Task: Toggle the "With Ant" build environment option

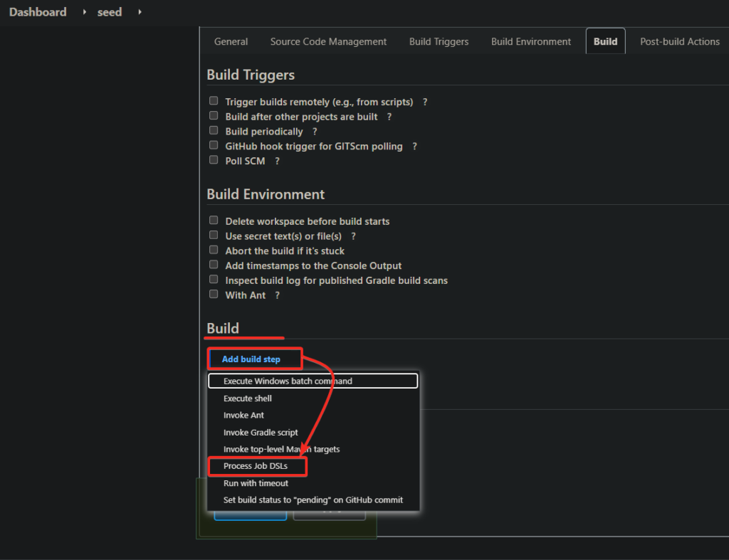Action: tap(213, 294)
